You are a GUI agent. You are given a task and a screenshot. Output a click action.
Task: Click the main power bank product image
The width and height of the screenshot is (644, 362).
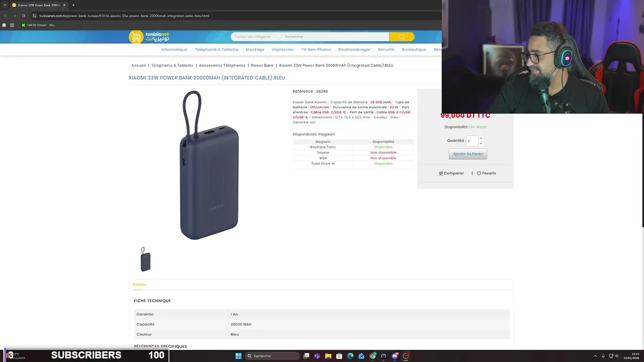click(x=208, y=165)
